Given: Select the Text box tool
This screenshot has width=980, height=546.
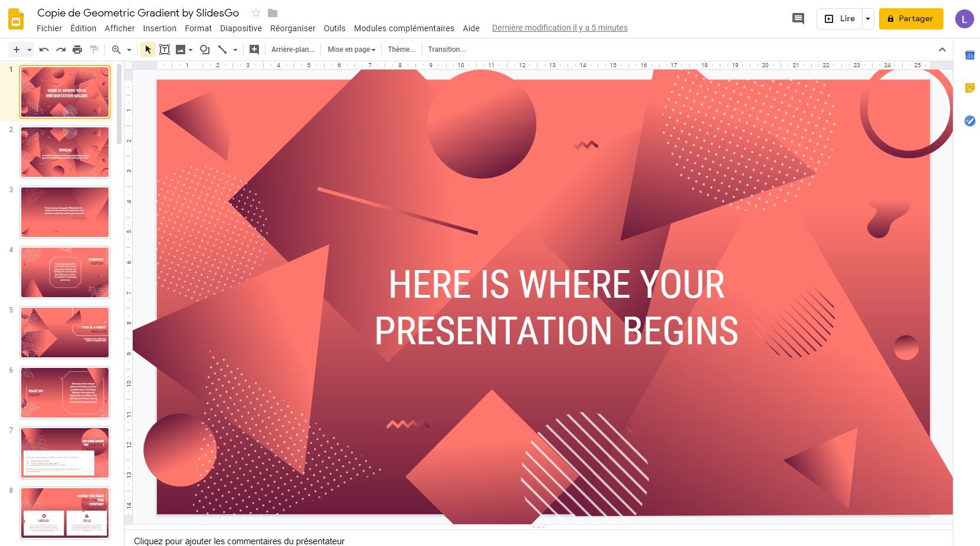Looking at the screenshot, I should click(x=165, y=50).
